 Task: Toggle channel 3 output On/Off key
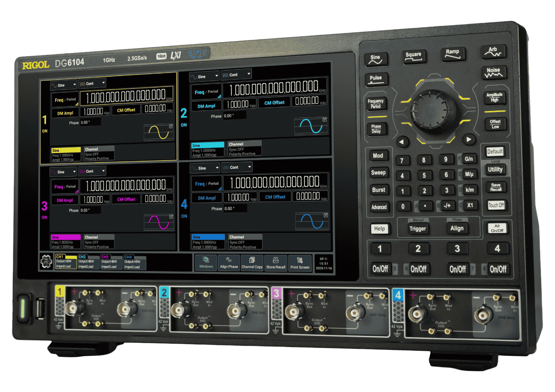pos(458,269)
